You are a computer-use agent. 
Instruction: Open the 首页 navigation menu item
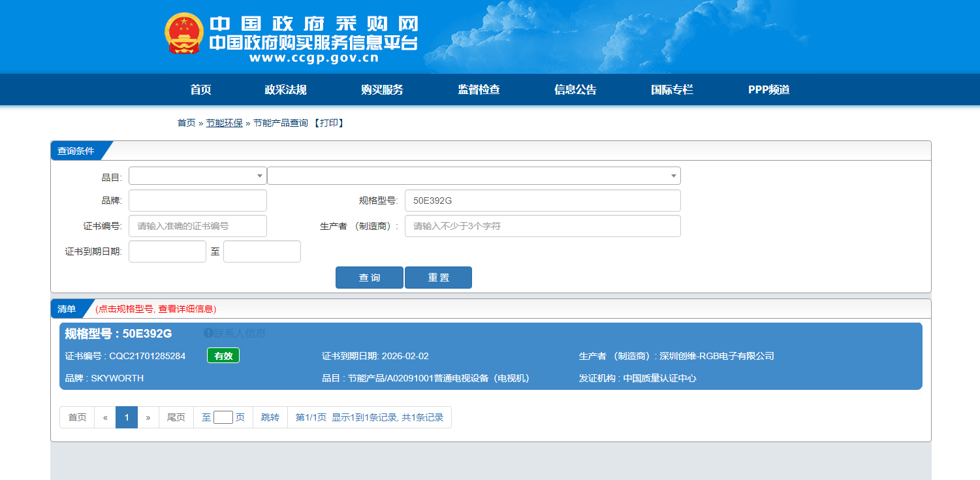coord(201,90)
